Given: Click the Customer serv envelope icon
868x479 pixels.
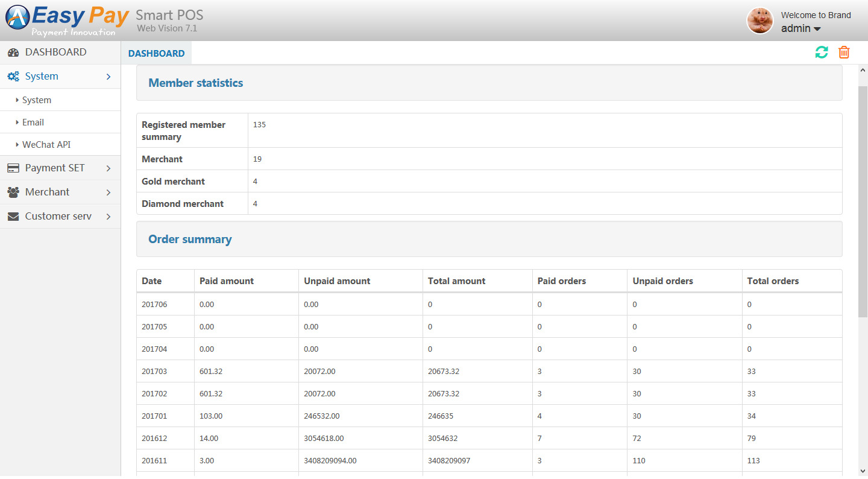Looking at the screenshot, I should [x=13, y=217].
